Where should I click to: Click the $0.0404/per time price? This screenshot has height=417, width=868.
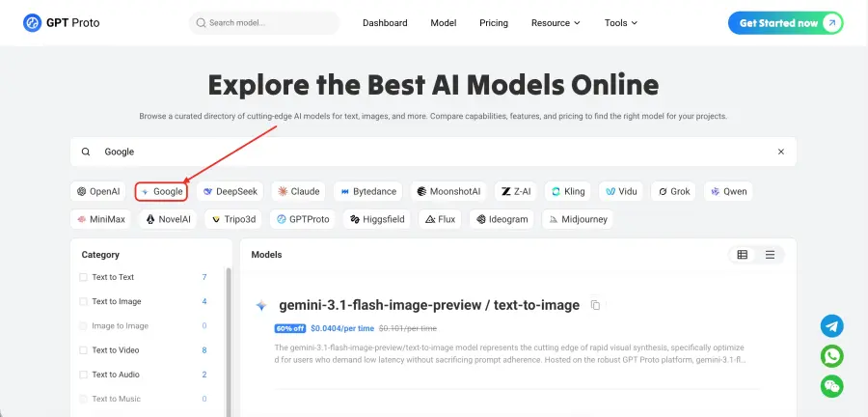[x=342, y=328]
